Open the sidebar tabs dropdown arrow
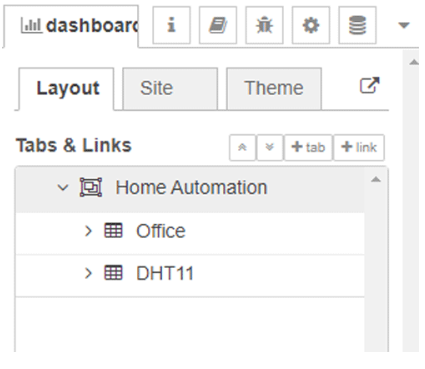Image resolution: width=425 pixels, height=369 pixels. (404, 25)
